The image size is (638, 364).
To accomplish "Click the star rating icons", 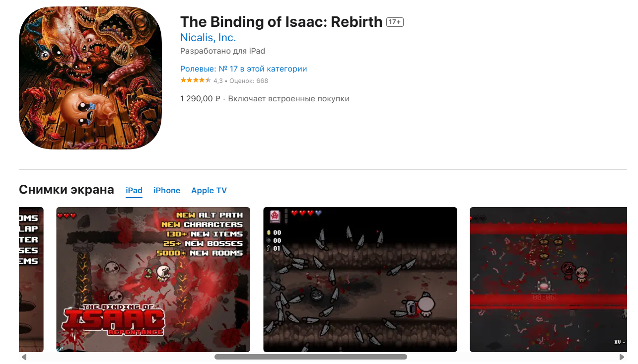I will pos(196,80).
